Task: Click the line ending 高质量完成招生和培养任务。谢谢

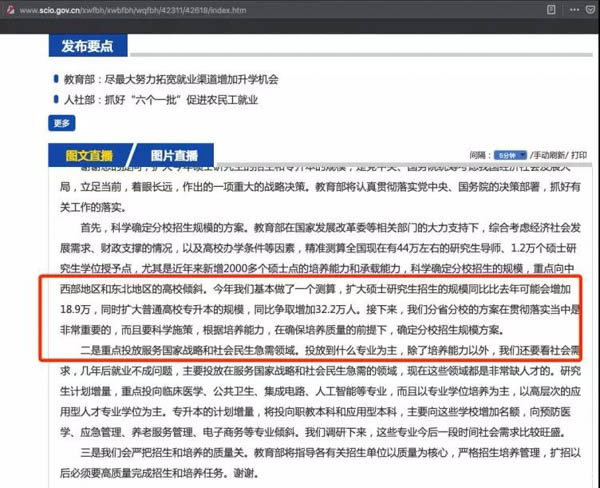Action: point(160,473)
